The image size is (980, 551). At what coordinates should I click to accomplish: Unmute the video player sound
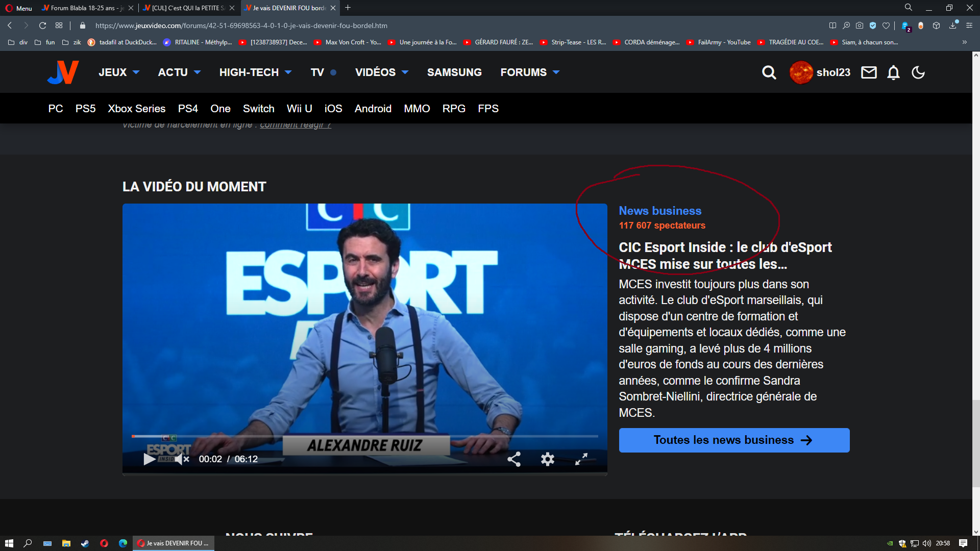pos(182,459)
